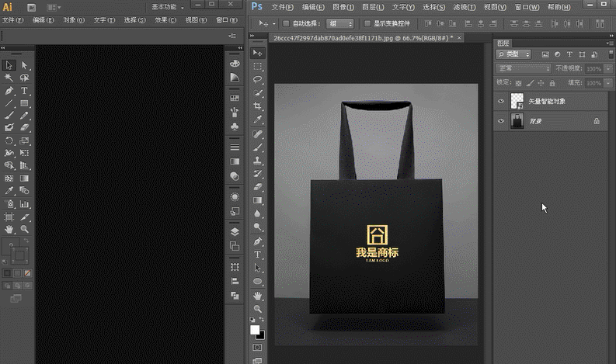Viewport: 616px width, 364px height.
Task: Enable the 显示变换控件 checkbox
Action: click(x=367, y=23)
